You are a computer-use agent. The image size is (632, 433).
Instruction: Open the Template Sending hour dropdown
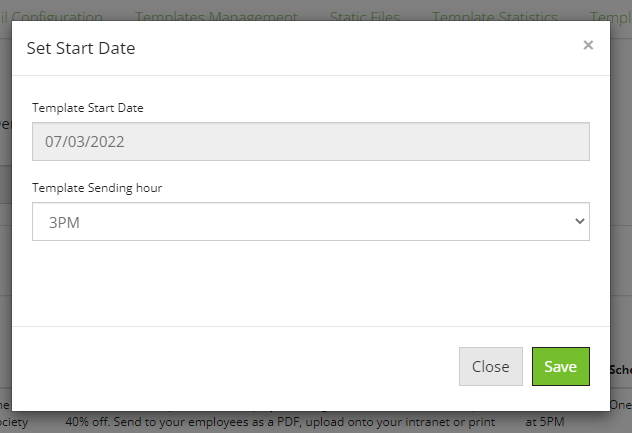311,222
